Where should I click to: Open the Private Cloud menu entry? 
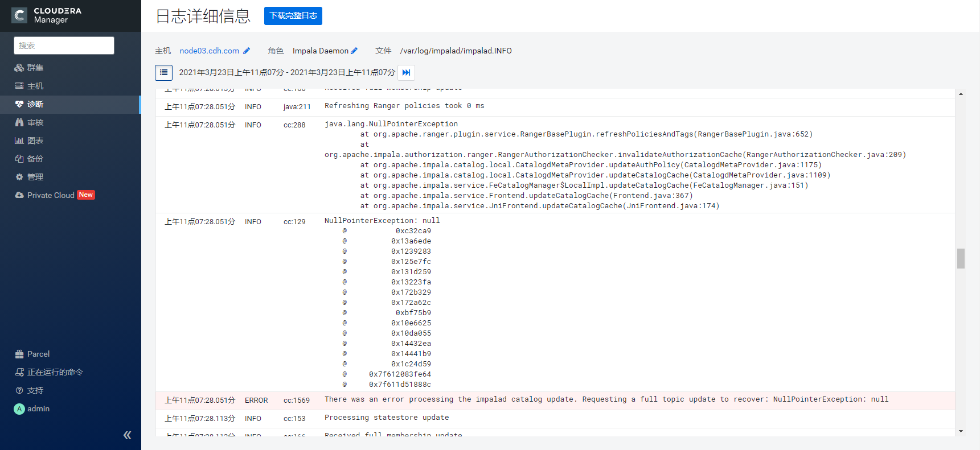pos(51,195)
